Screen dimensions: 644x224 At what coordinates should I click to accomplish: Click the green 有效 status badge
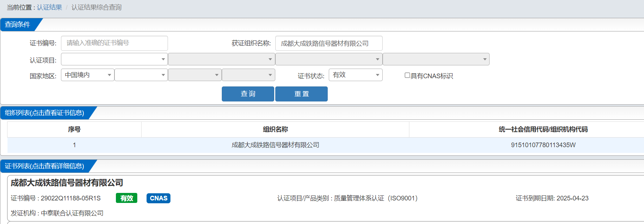[x=127, y=198]
